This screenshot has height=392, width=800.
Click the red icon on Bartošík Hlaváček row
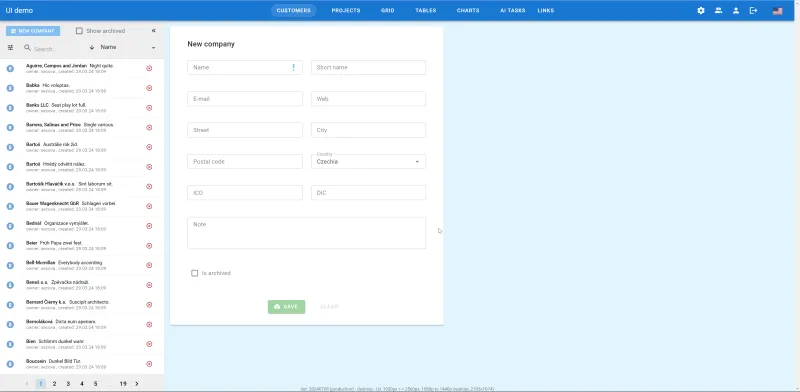[x=149, y=186]
